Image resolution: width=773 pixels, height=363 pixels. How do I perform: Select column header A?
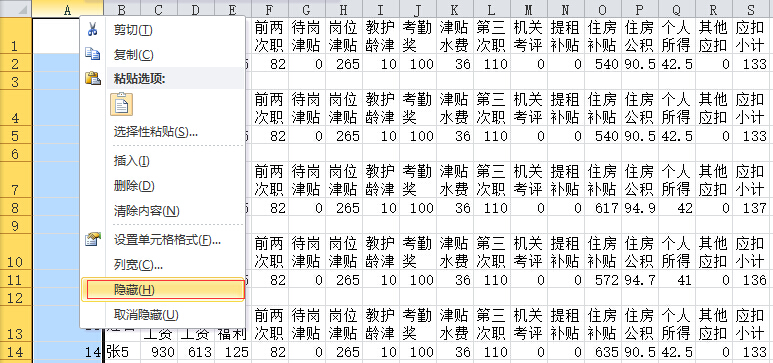pyautogui.click(x=68, y=9)
